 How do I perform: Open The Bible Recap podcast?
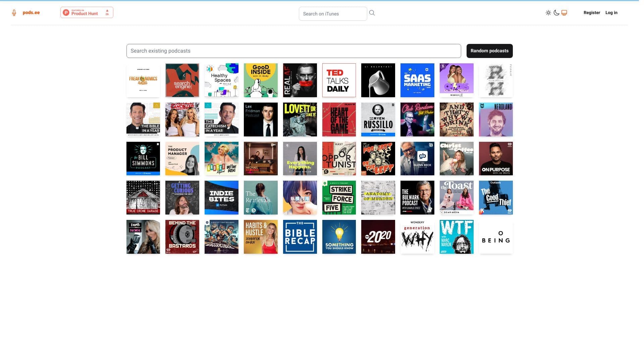[x=300, y=237]
